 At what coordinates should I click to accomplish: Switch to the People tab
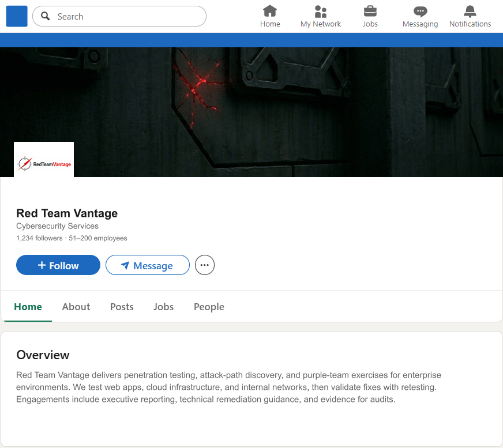(209, 307)
